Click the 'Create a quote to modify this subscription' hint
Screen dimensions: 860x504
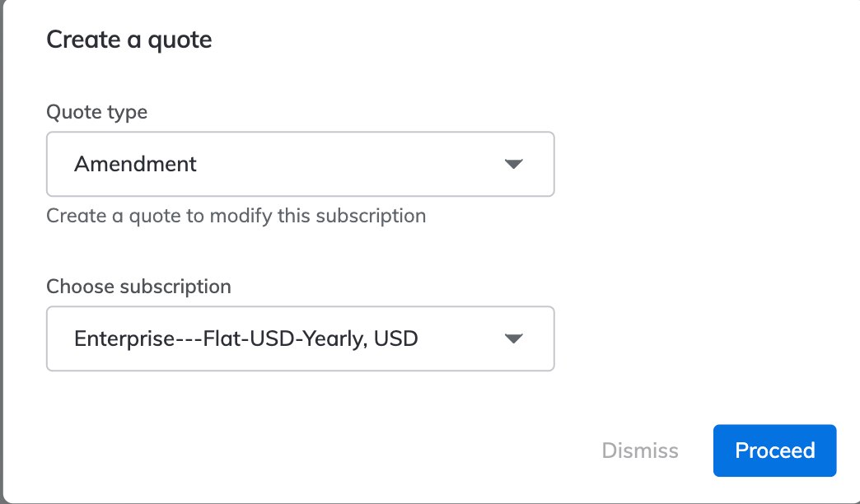236,216
